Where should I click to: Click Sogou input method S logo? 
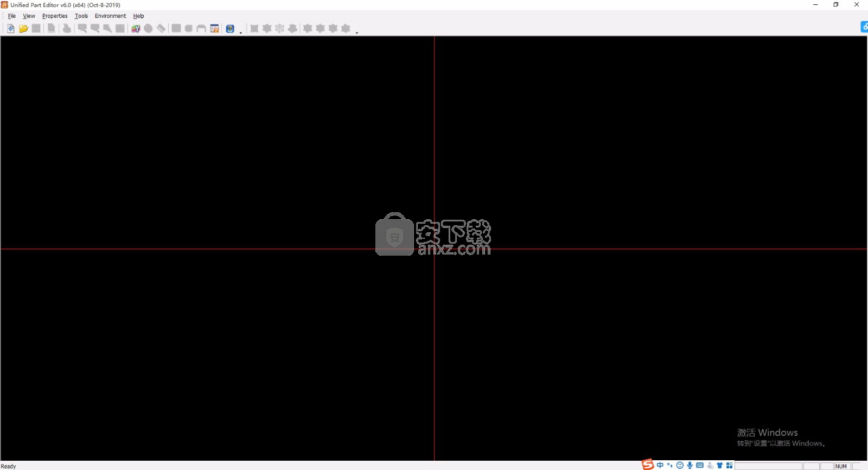point(648,465)
